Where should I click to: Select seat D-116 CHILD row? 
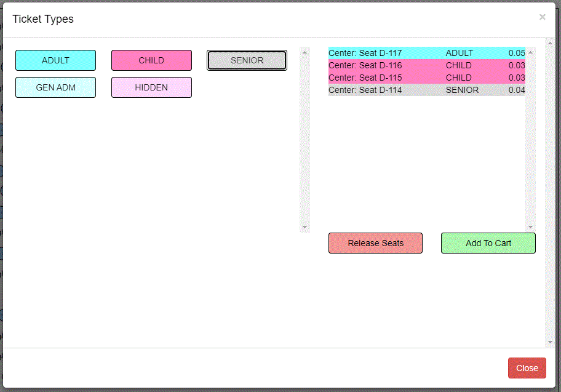[x=426, y=65]
